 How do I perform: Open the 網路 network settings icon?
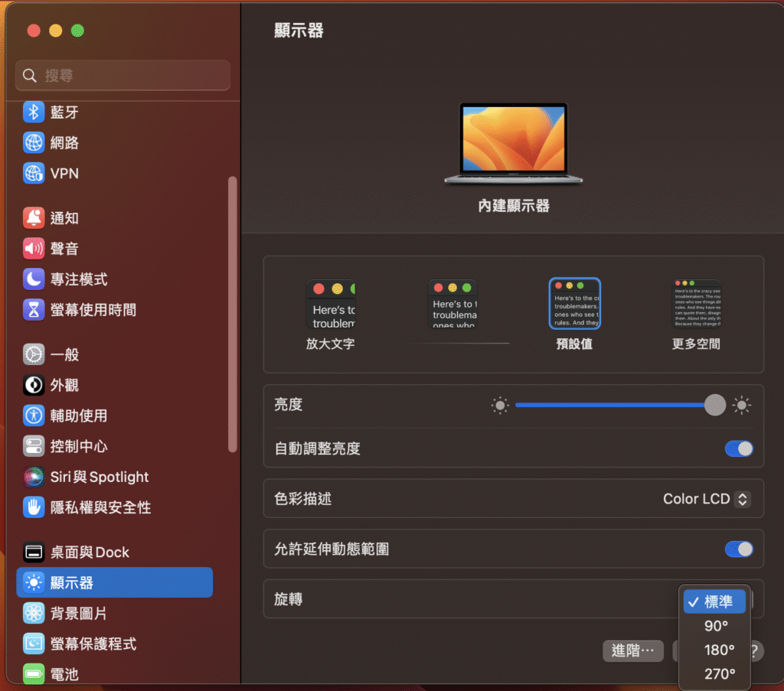[x=34, y=143]
